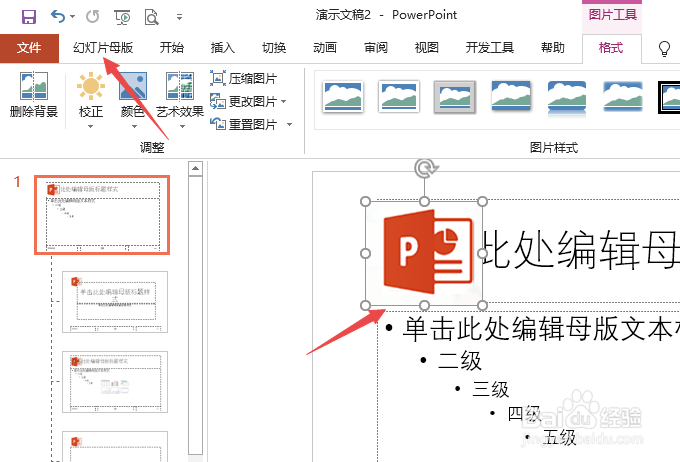The width and height of the screenshot is (680, 462).
Task: Select the PowerPoint logo picture on the slide
Action: 424,253
